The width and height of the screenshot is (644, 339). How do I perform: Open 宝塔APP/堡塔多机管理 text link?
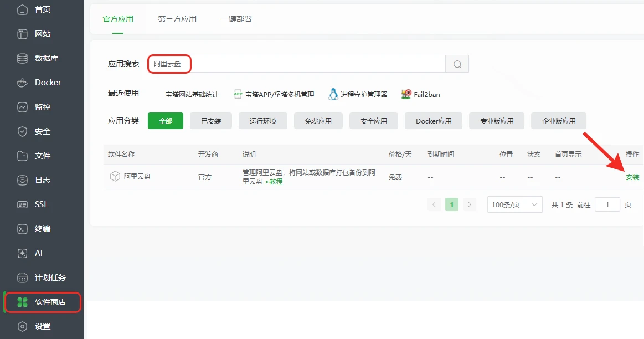coord(280,95)
